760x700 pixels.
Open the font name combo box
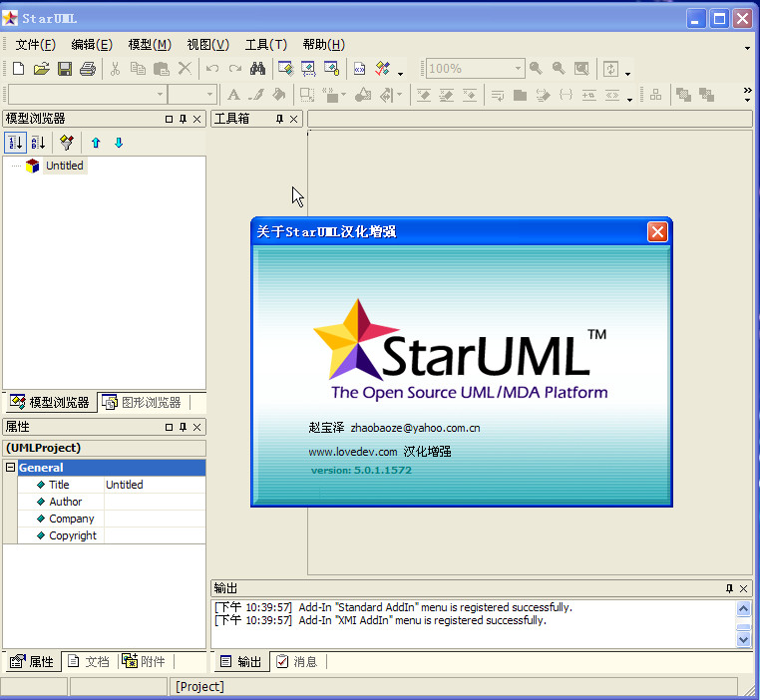[160, 95]
